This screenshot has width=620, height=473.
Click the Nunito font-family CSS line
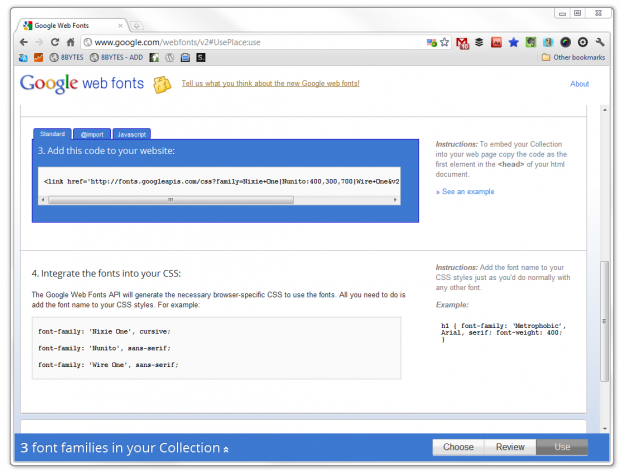104,348
